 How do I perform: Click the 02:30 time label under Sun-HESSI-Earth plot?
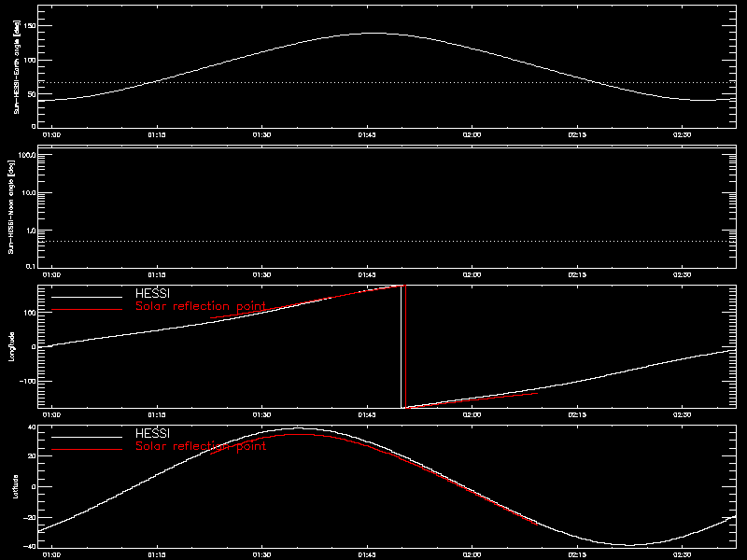coord(683,134)
